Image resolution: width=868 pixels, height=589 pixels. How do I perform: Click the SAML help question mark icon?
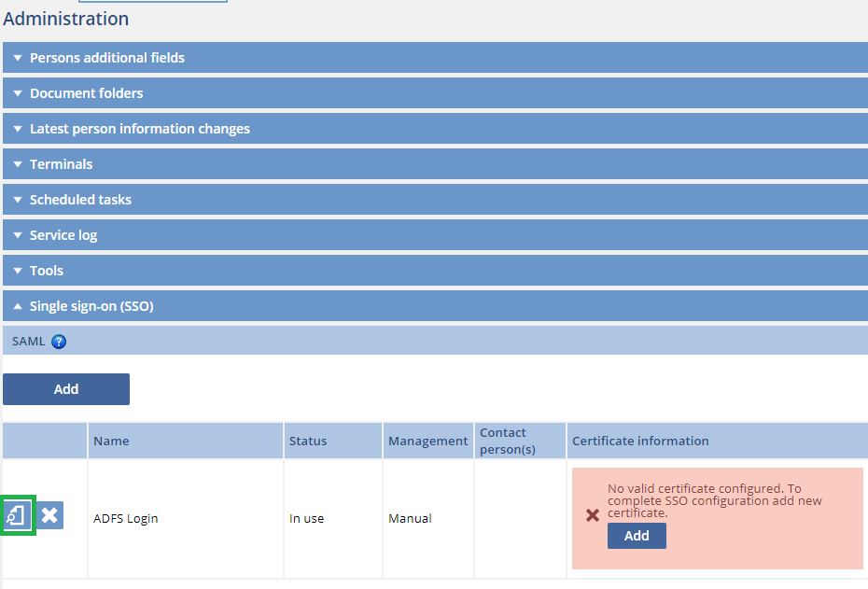coord(58,341)
